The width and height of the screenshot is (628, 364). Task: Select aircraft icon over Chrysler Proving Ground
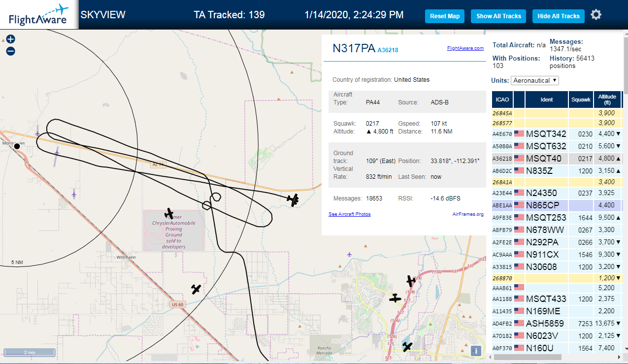(169, 213)
